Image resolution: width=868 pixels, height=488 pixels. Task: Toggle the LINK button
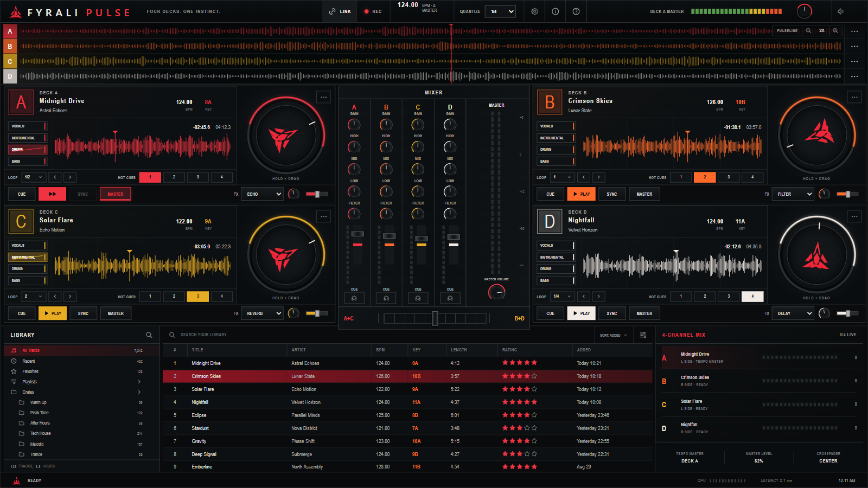tap(340, 11)
